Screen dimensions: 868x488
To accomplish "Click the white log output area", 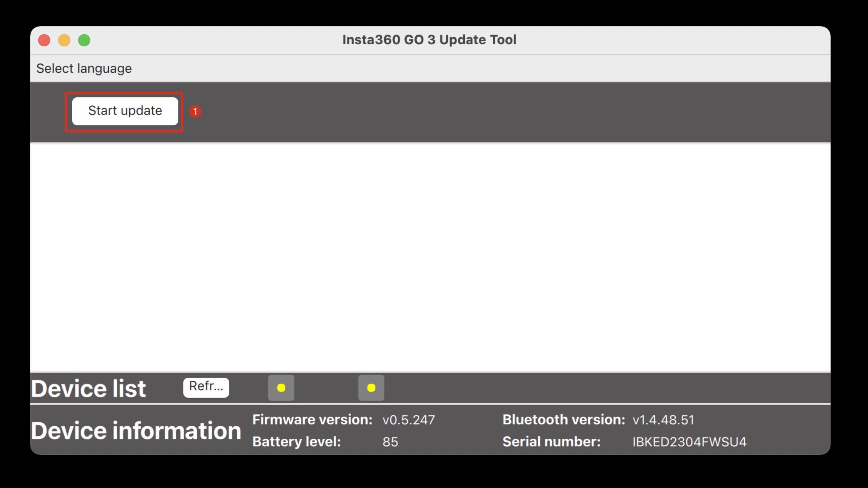I will pyautogui.click(x=430, y=256).
